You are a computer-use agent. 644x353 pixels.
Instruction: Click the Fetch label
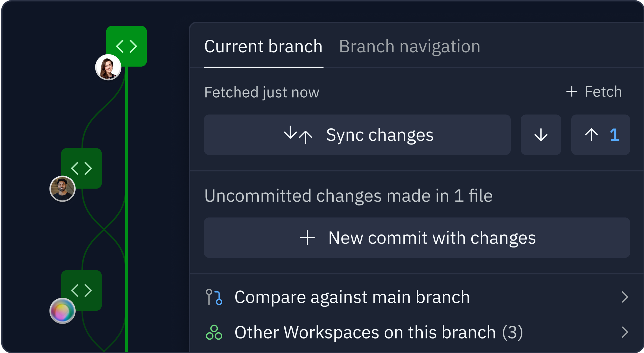coord(603,92)
